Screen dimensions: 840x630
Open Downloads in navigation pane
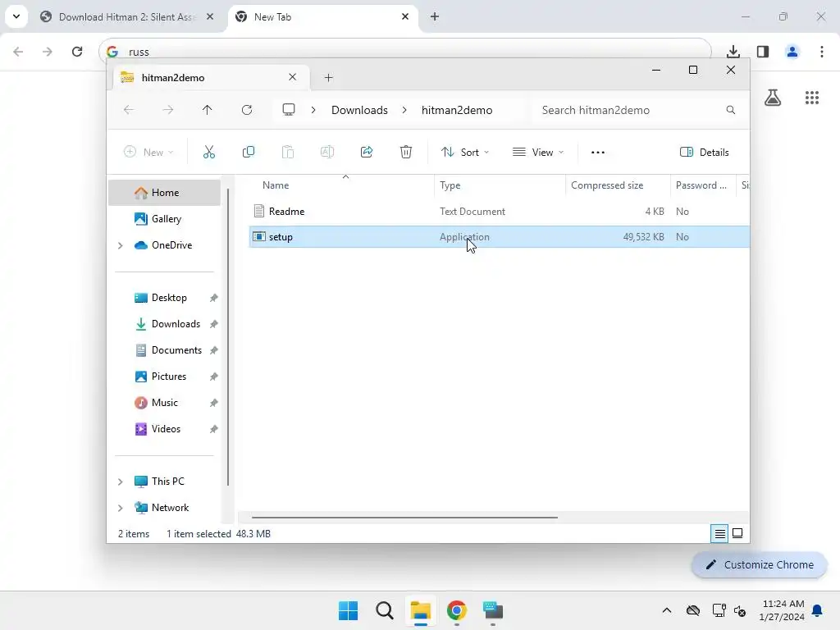coord(164,324)
